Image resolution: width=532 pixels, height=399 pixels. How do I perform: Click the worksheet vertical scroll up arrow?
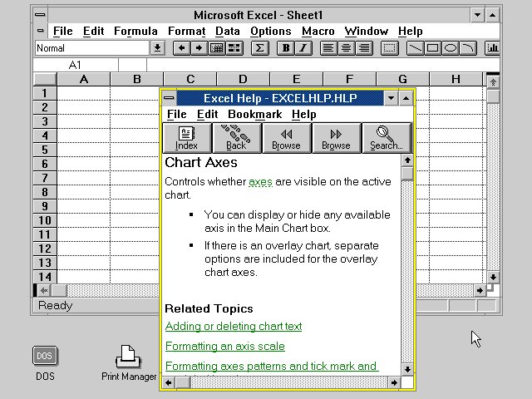[493, 82]
